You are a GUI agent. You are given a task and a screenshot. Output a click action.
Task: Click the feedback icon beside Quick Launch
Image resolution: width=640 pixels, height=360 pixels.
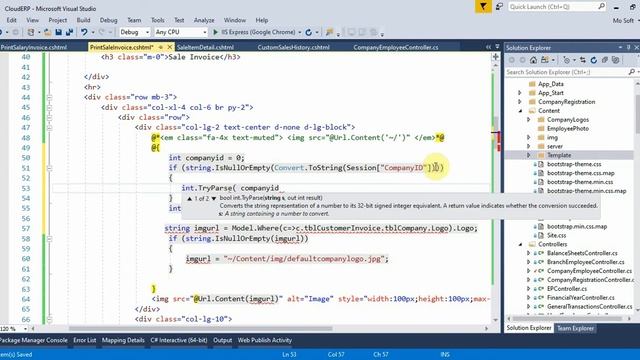click(499, 7)
